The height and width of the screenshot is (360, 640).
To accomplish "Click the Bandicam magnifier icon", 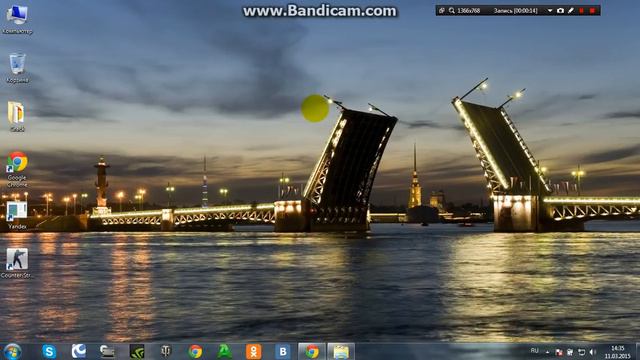I will pos(452,11).
